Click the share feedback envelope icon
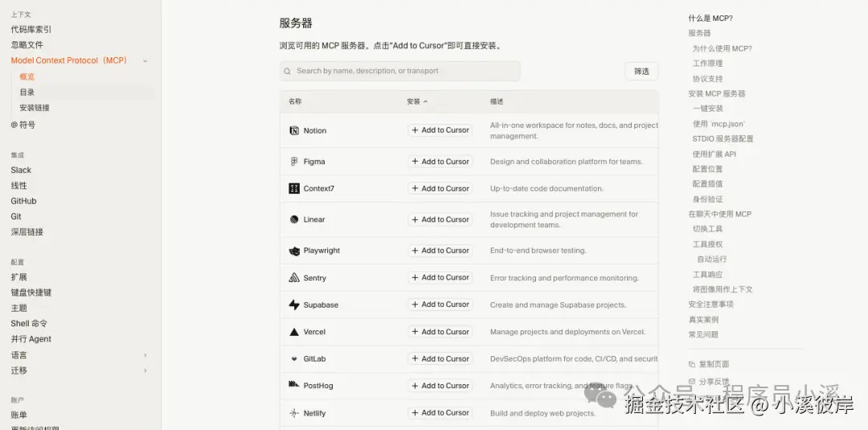The height and width of the screenshot is (430, 868). click(691, 381)
